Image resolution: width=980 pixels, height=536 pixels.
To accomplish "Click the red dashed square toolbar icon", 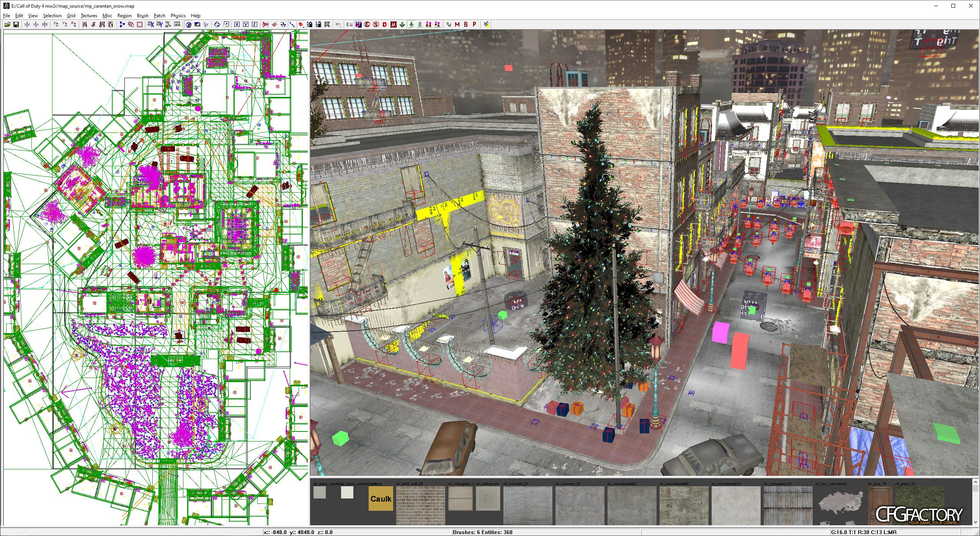I will pyautogui.click(x=140, y=25).
